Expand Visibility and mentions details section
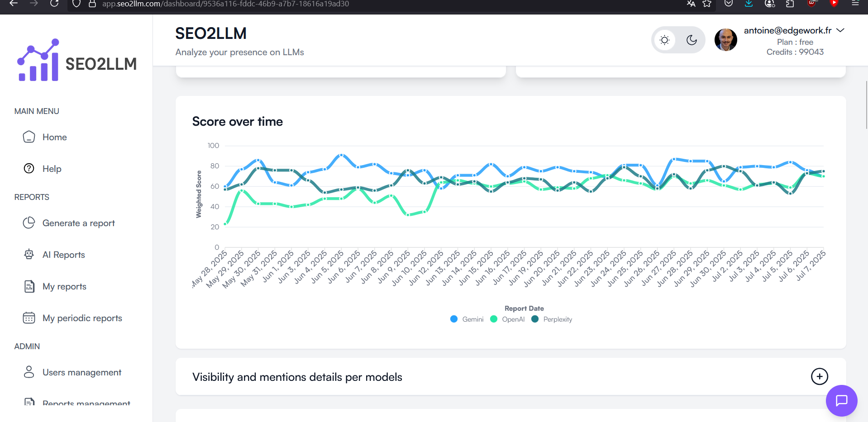 click(819, 376)
